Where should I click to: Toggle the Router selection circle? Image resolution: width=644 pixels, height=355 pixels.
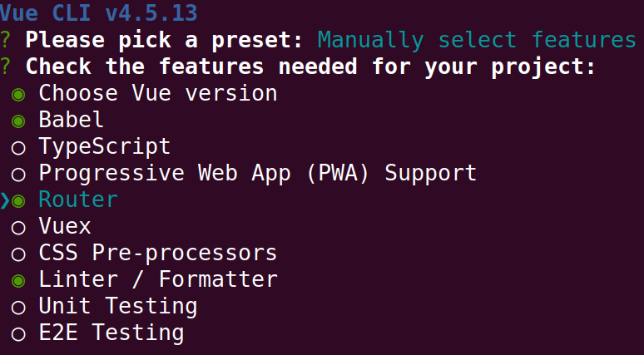tap(18, 200)
